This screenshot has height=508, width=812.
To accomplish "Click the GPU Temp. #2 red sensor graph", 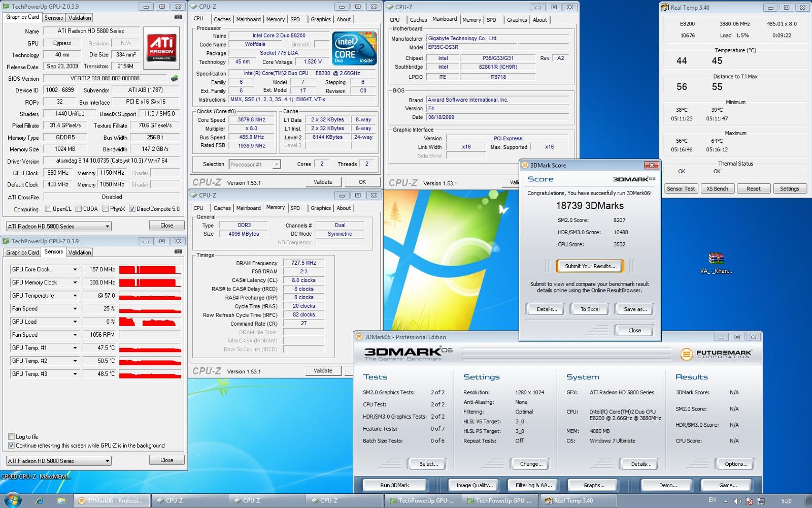I will (150, 361).
